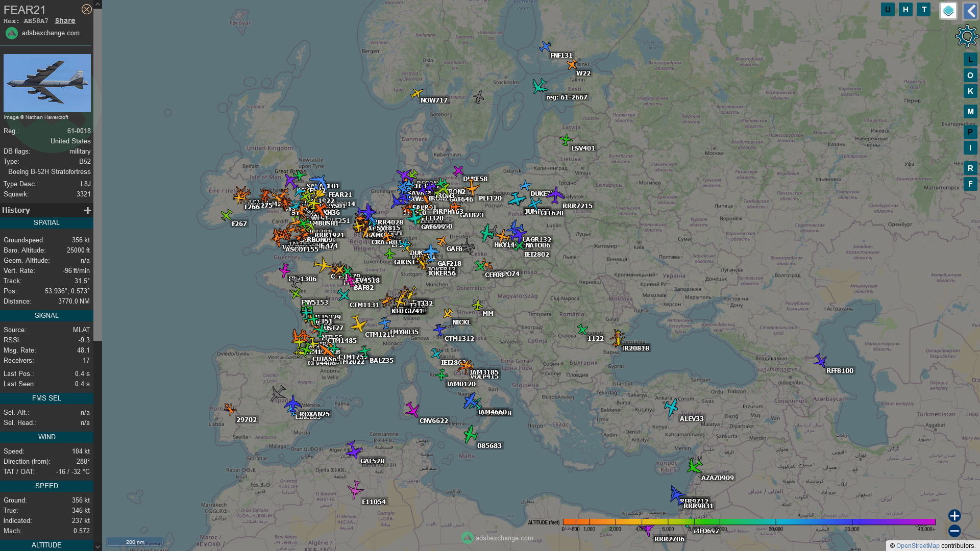Select the reg: 61-2667 aircraft icon
980x551 pixels.
tap(540, 86)
